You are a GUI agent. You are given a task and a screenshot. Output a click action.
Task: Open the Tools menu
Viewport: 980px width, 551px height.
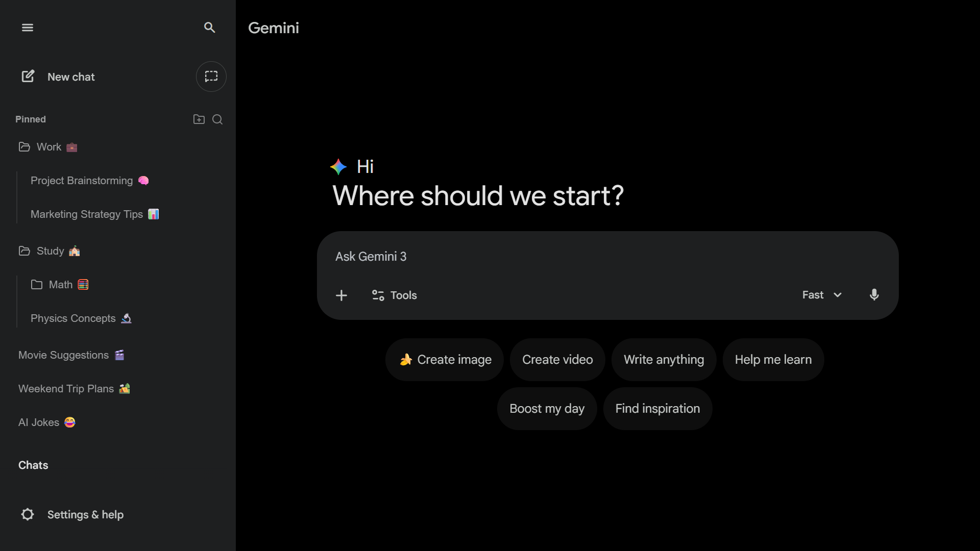pos(394,295)
